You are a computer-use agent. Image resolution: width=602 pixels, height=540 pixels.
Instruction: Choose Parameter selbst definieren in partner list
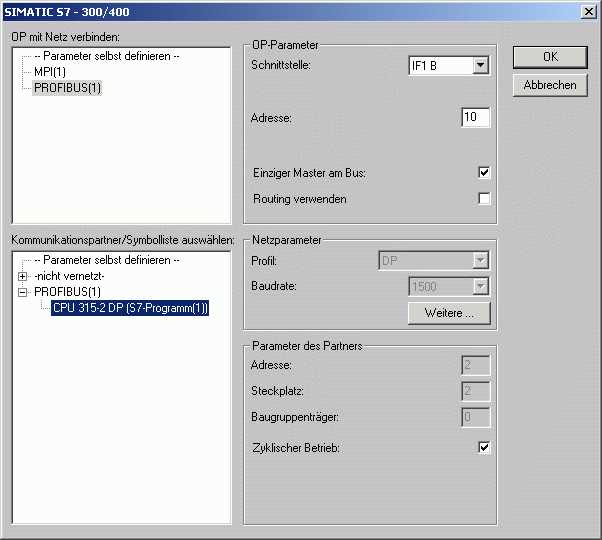tap(107, 260)
